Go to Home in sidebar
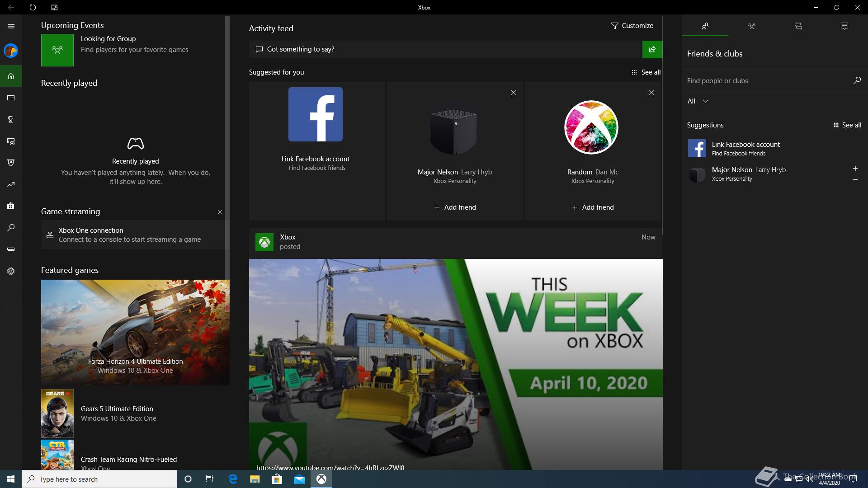Viewport: 868px width, 488px height. [11, 76]
